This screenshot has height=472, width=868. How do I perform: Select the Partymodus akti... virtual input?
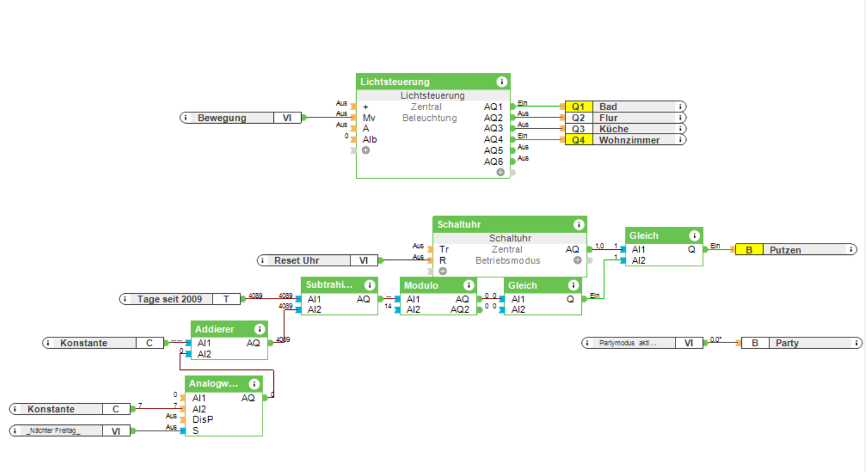643,343
